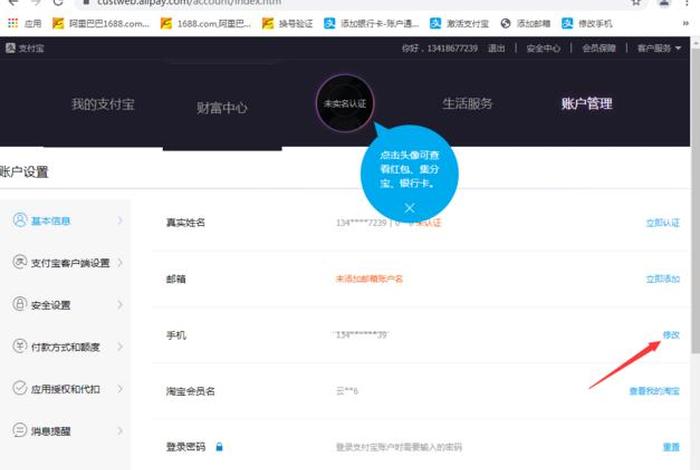Click 修改 in the 手机 row
Screen dimensions: 700x470
click(671, 335)
